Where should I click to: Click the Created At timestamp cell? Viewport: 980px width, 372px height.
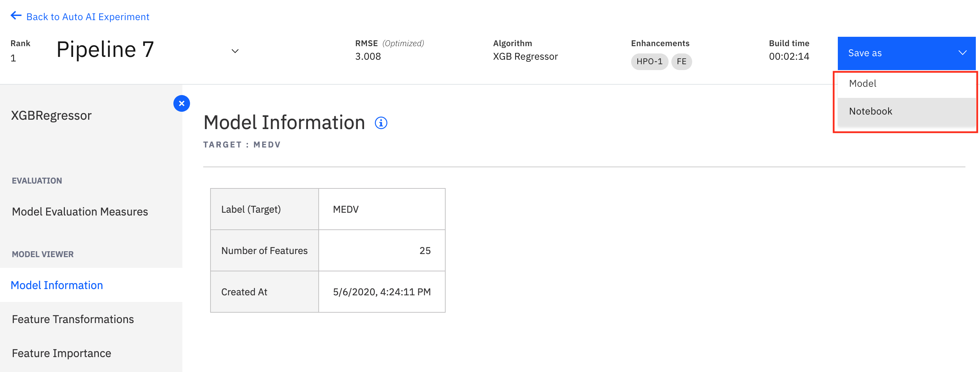coord(381,292)
